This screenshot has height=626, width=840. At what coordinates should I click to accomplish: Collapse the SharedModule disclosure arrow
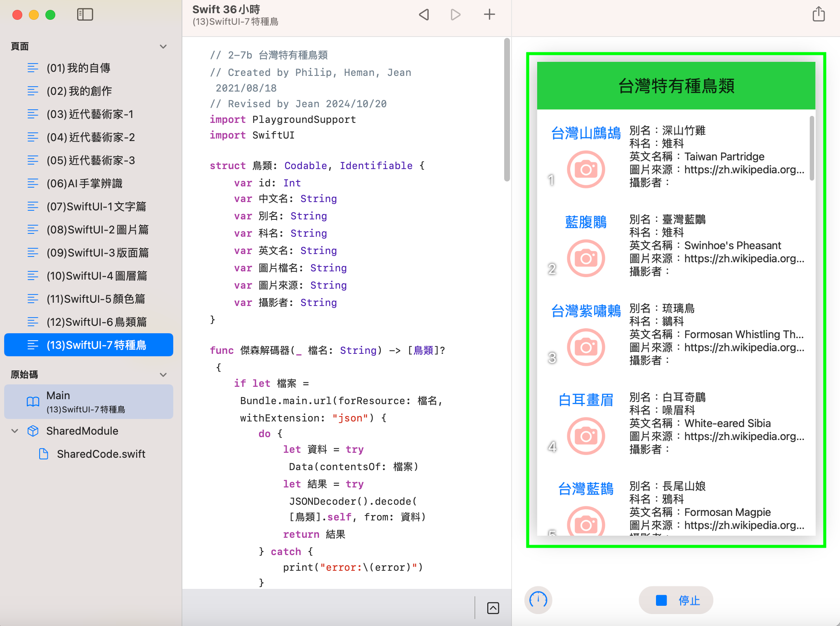[15, 431]
